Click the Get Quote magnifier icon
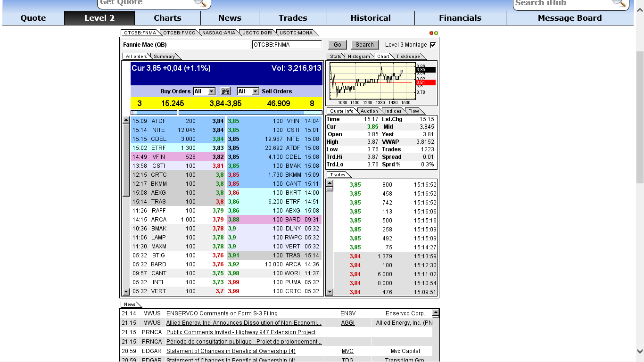Screen dimensions: 644x362 click(x=200, y=2)
